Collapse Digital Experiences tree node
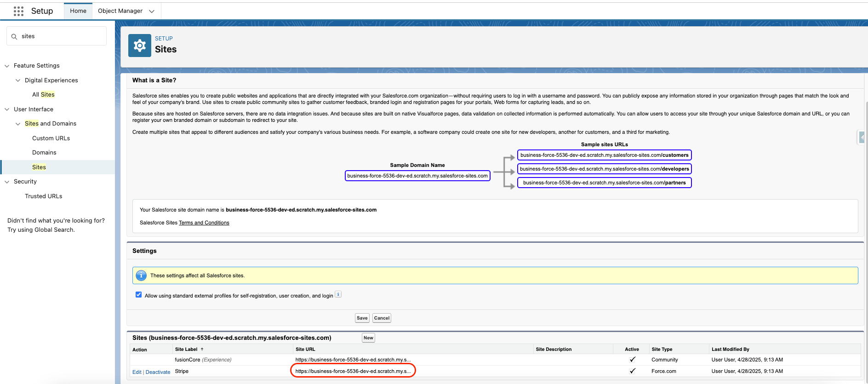The height and width of the screenshot is (384, 868). point(18,80)
